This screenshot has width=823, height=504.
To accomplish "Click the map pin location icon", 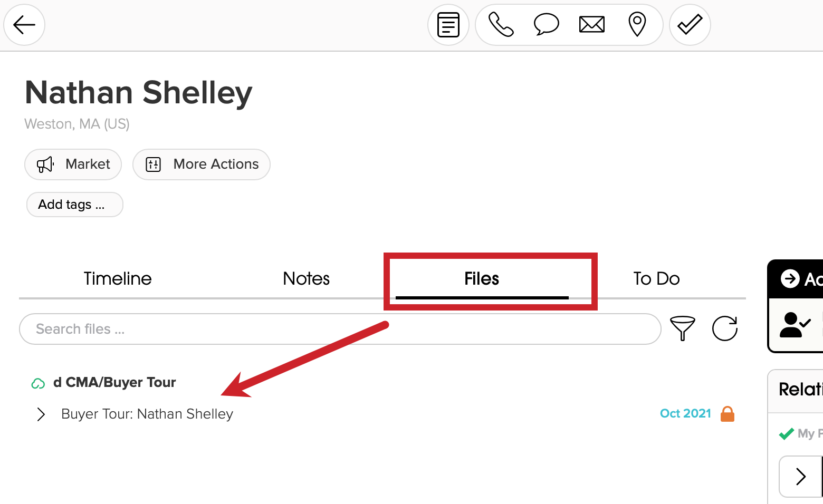I will click(x=637, y=24).
